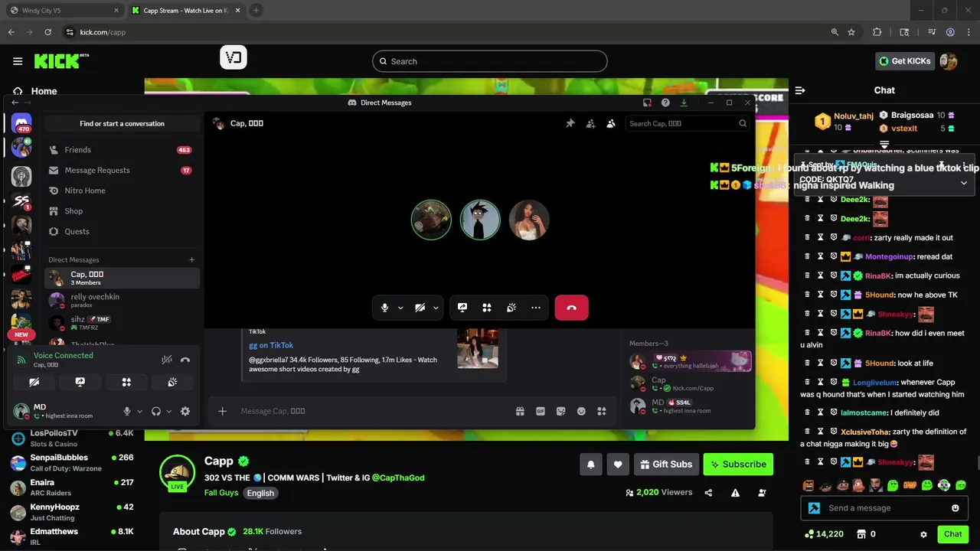The image size is (980, 551).
Task: Click Discord download update icon
Action: pyautogui.click(x=684, y=103)
